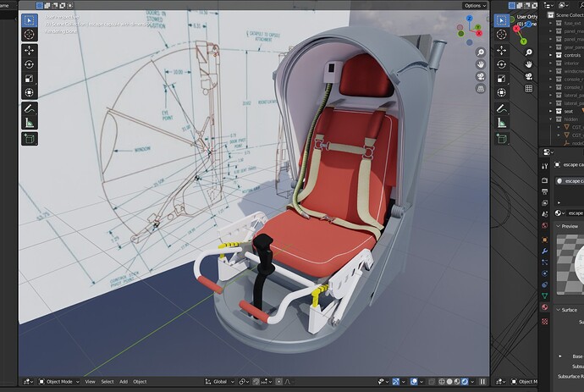Toggle viewport overlays button

pyautogui.click(x=414, y=382)
